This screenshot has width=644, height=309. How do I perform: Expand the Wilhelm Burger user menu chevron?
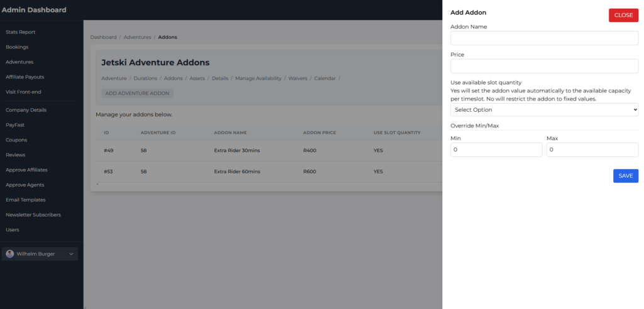click(x=71, y=254)
